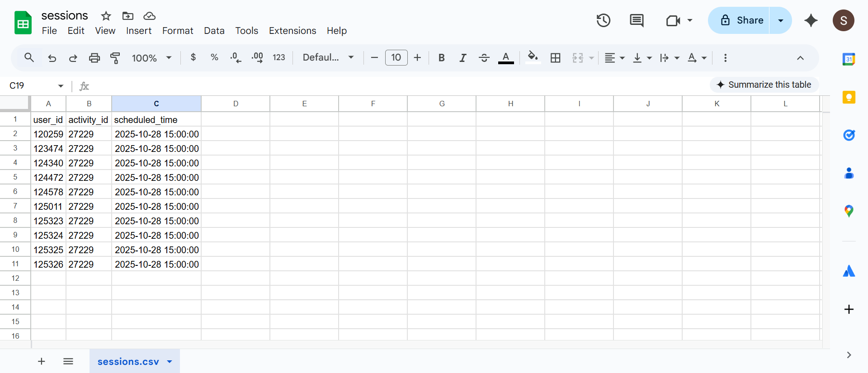Image resolution: width=868 pixels, height=373 pixels.
Task: Star the sessions spreadsheet
Action: [x=106, y=16]
